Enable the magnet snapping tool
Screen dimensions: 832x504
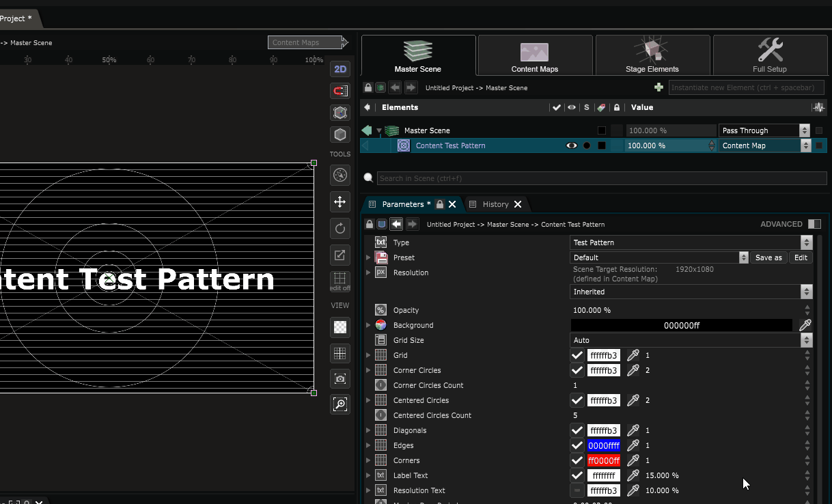339,91
